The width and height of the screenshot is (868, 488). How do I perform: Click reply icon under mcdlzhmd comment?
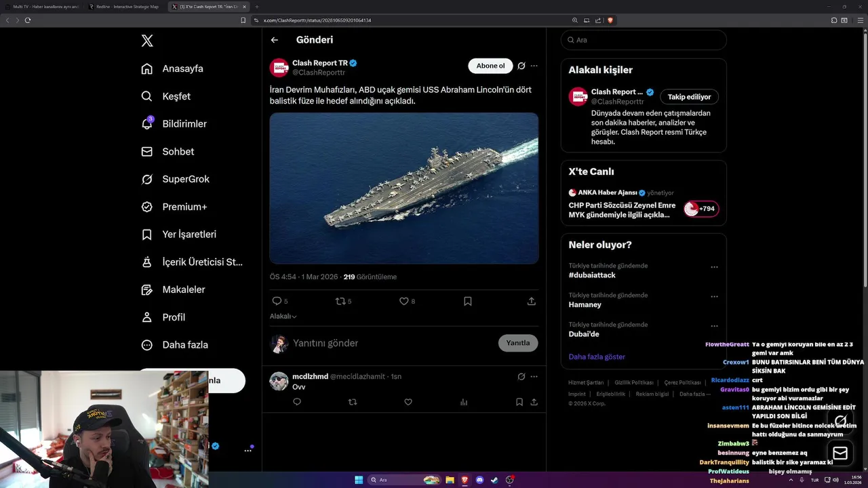pyautogui.click(x=297, y=402)
